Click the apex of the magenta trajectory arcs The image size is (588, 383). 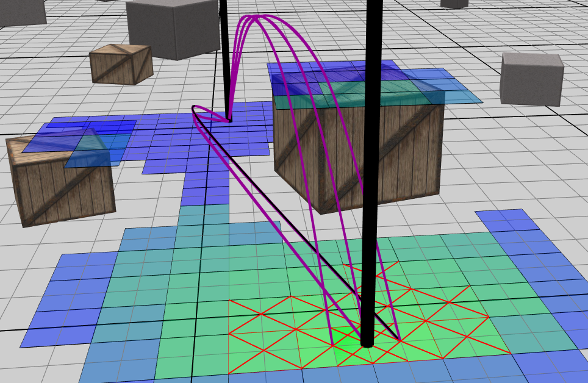[259, 17]
